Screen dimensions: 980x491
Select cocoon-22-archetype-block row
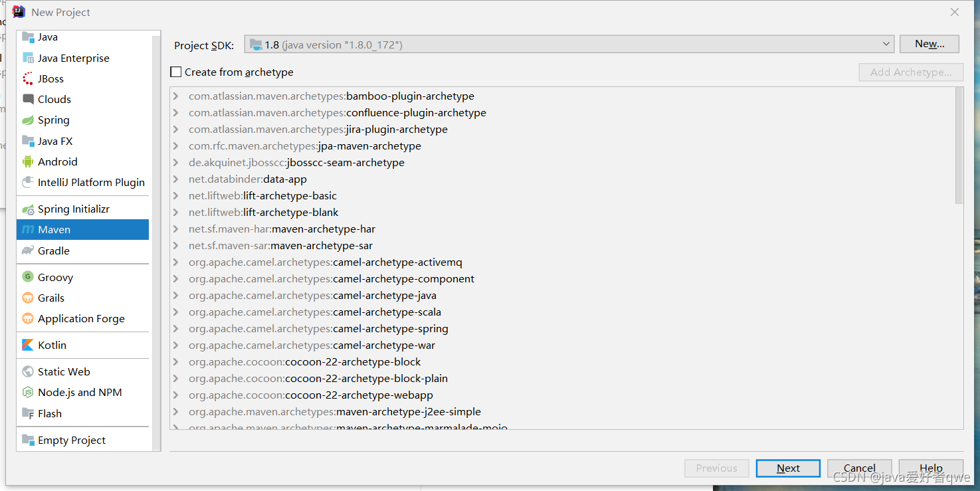click(x=562, y=362)
